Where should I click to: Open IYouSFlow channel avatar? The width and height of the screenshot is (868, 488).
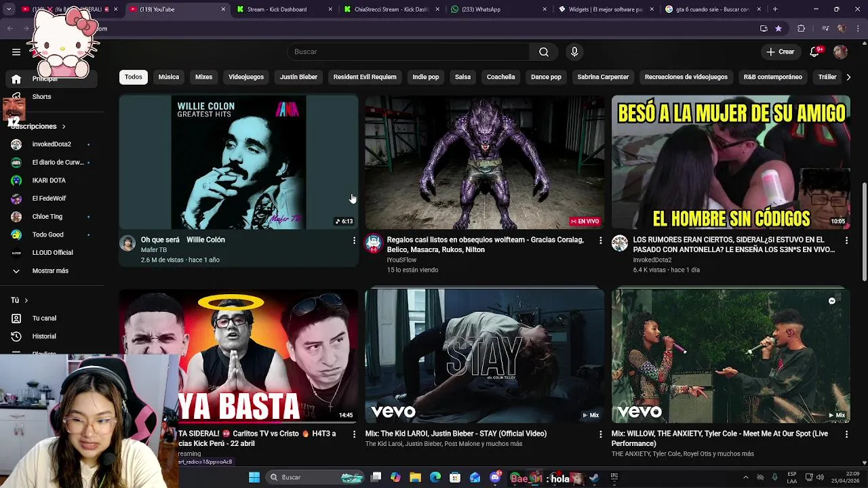pyautogui.click(x=374, y=243)
